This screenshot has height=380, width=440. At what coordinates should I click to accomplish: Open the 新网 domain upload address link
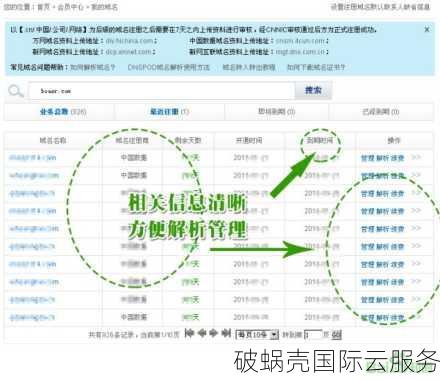pyautogui.click(x=129, y=52)
